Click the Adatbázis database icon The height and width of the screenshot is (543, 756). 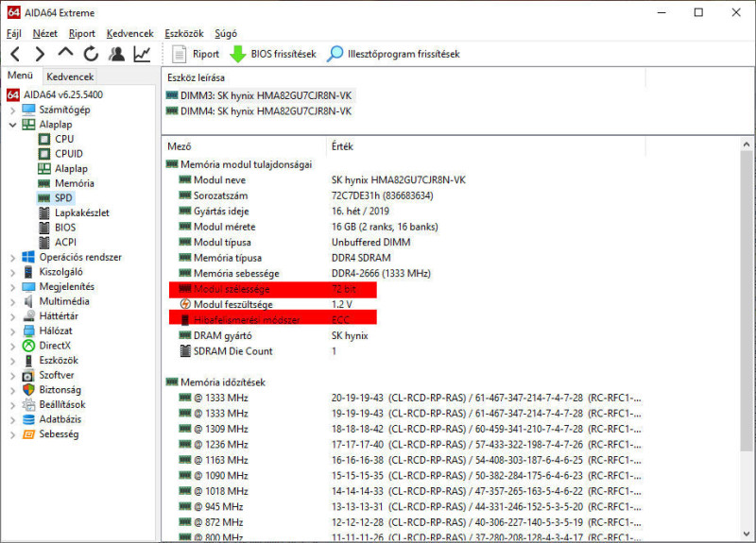28,419
